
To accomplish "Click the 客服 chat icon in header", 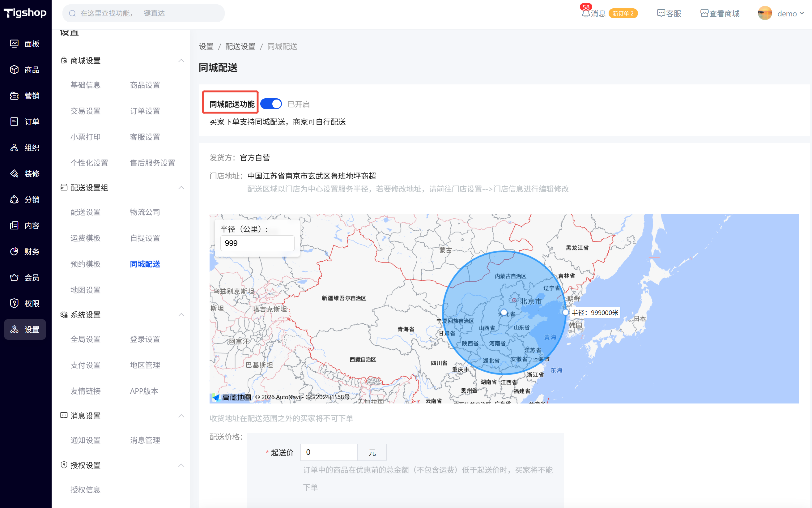I will [x=661, y=13].
